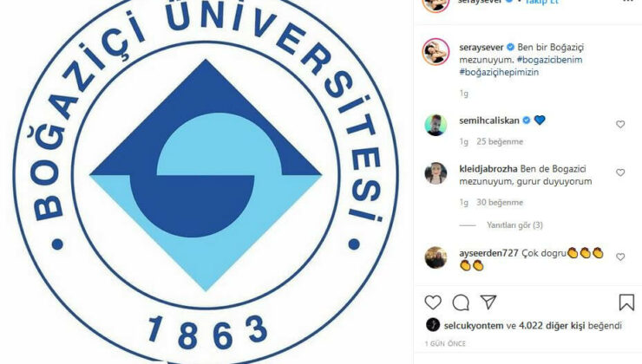Open selcukyontem's small avatar in likes
The height and width of the screenshot is (364, 642).
(x=433, y=325)
